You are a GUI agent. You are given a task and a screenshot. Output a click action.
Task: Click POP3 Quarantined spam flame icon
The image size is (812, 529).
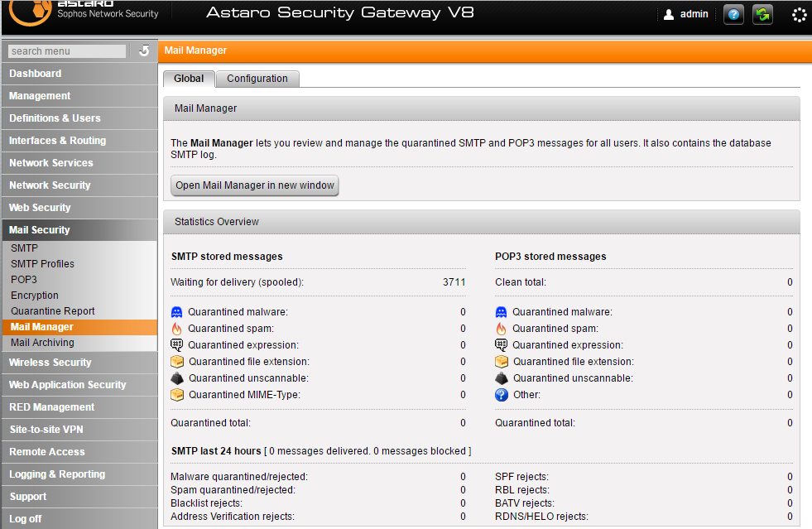coord(501,329)
